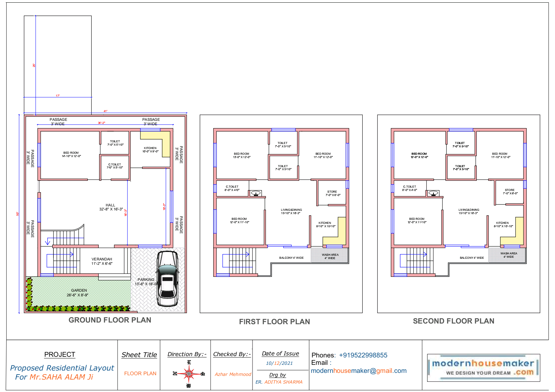Click first floor C.TOILET 8'-0" X 4'-0" label
The height and width of the screenshot is (392, 555).
(x=232, y=188)
